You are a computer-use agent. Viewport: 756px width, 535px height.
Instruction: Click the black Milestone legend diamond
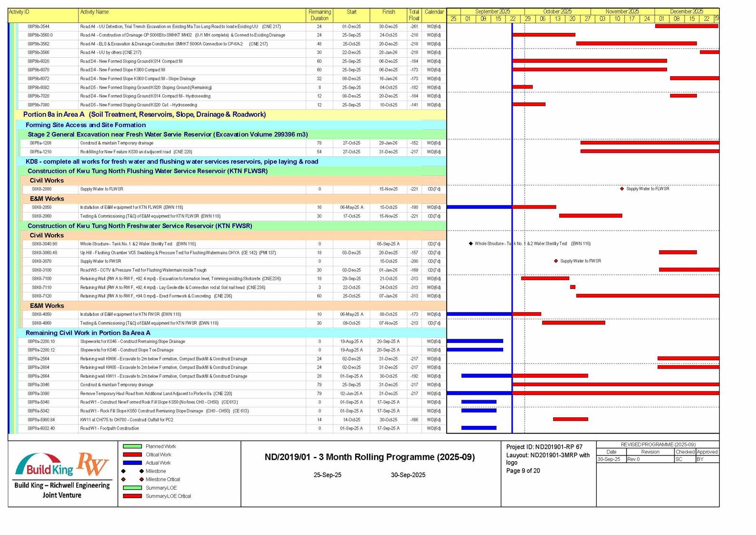(141, 471)
